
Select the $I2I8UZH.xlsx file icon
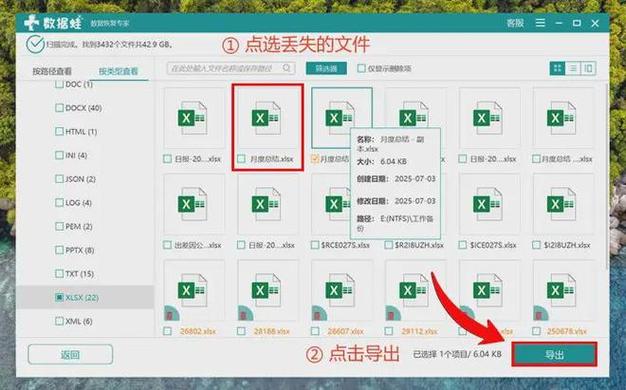(562, 204)
